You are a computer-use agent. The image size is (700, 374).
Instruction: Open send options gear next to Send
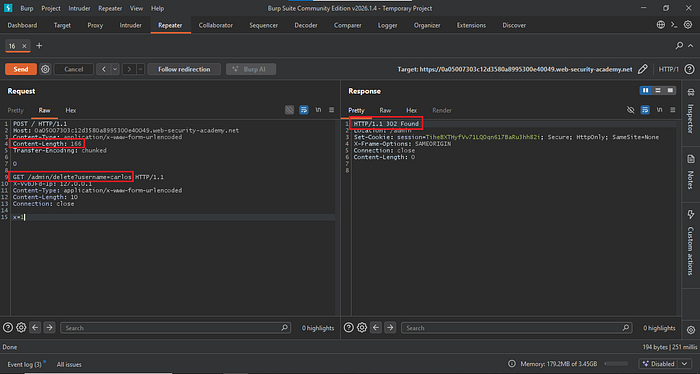pyautogui.click(x=45, y=69)
